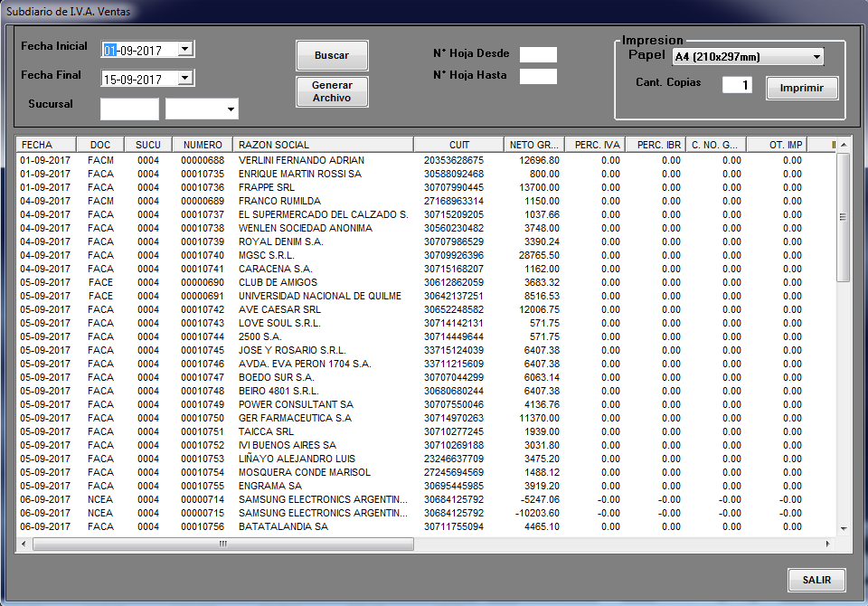This screenshot has width=868, height=606.
Task: Sort by the CUIT column header
Action: pyautogui.click(x=459, y=145)
